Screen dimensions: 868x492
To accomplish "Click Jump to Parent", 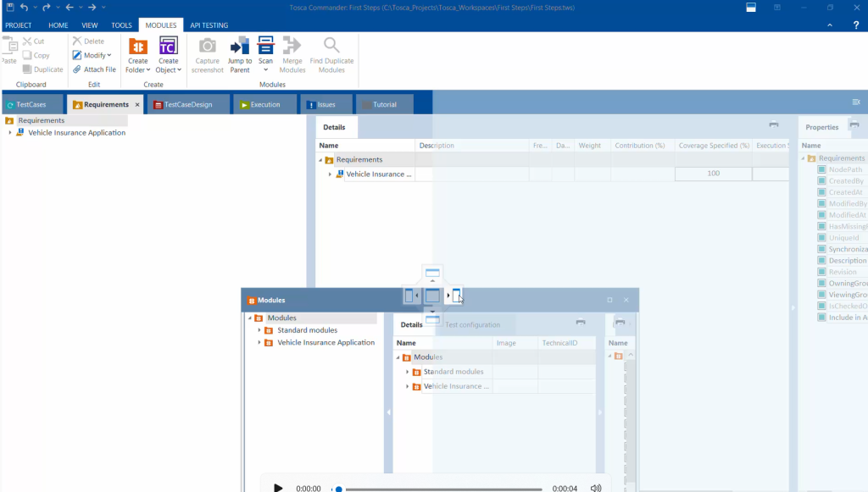I will [x=240, y=55].
